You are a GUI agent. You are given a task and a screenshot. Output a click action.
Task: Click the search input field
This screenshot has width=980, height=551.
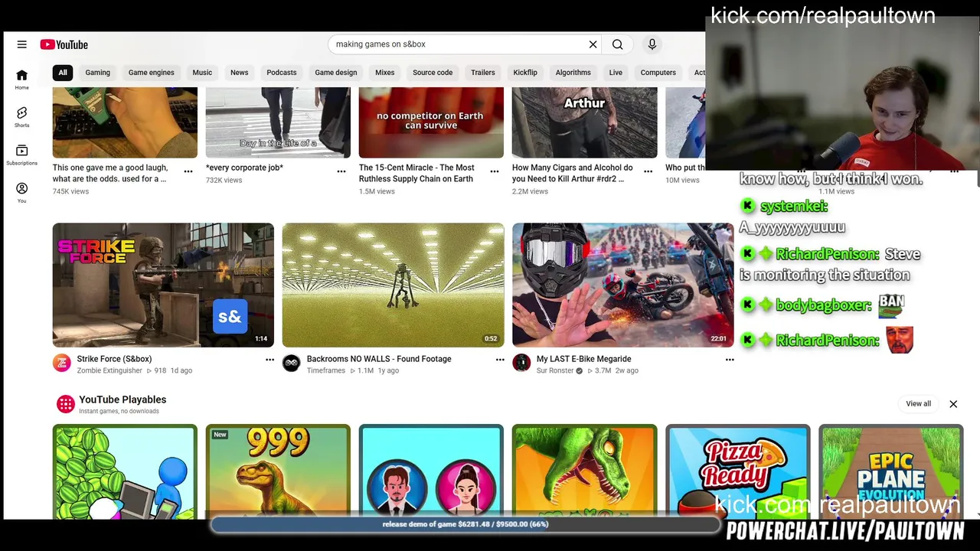click(x=457, y=44)
